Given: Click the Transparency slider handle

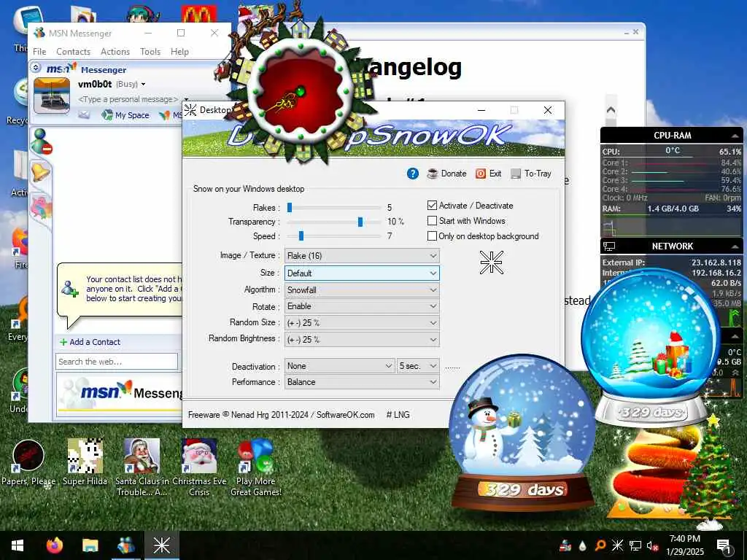Looking at the screenshot, I should (x=360, y=222).
